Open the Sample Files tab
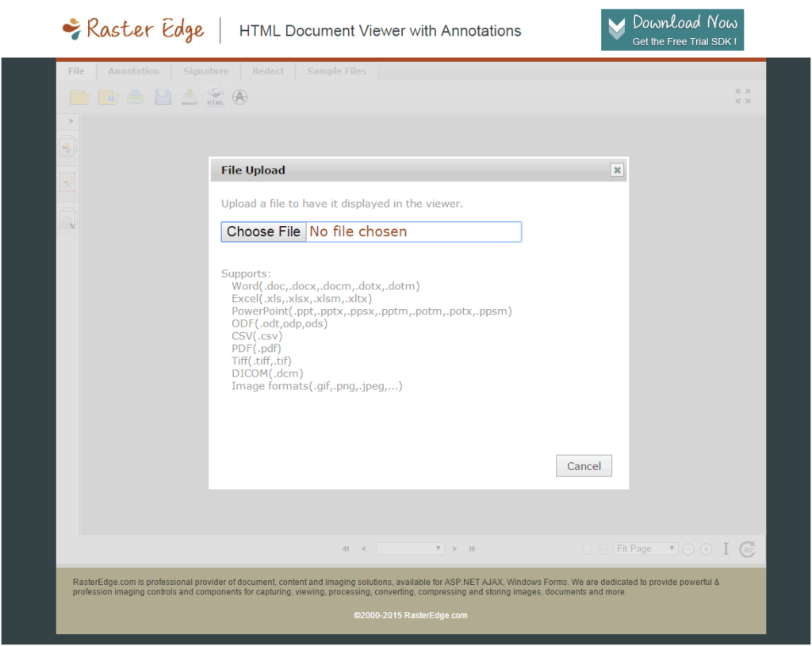 [336, 71]
